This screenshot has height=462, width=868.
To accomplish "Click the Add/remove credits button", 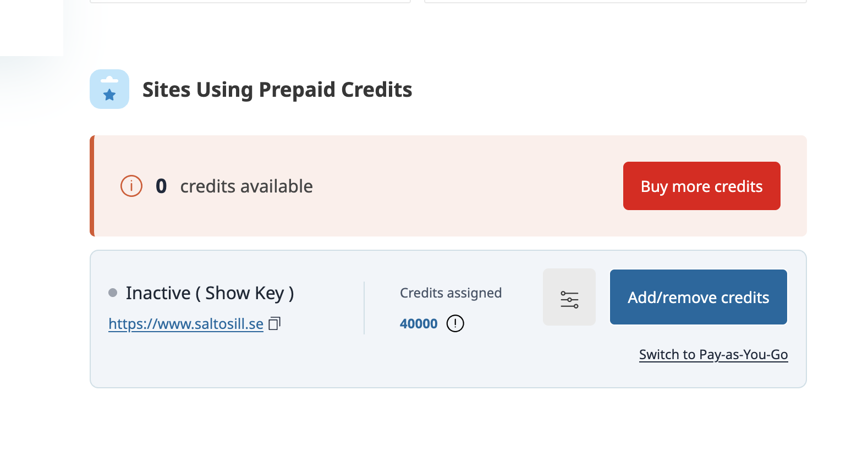I will point(699,297).
